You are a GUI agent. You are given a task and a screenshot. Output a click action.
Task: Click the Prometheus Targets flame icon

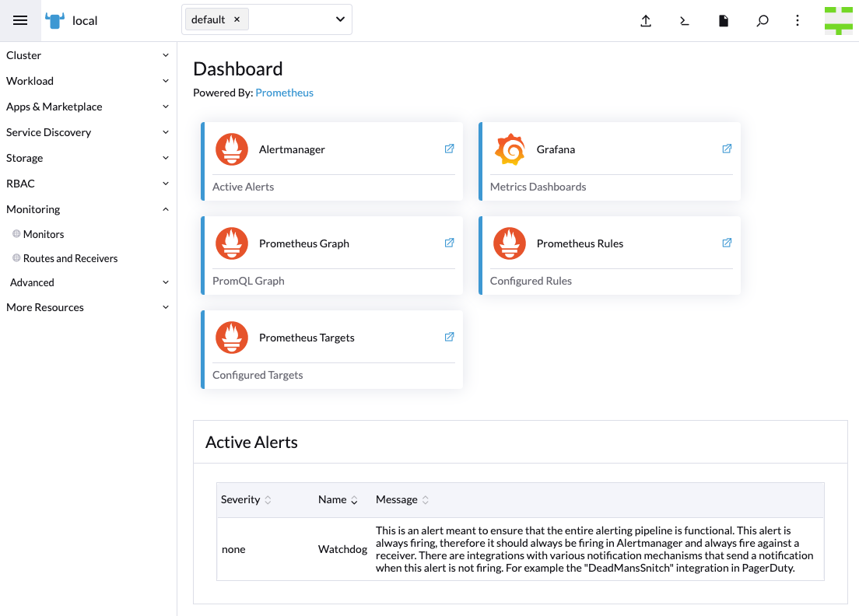click(231, 337)
